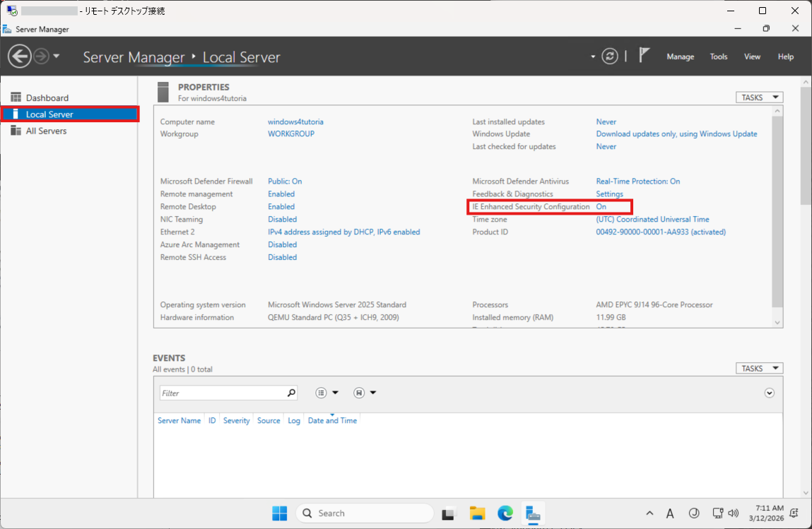Open File Explorer from the taskbar
The width and height of the screenshot is (812, 529).
(477, 513)
